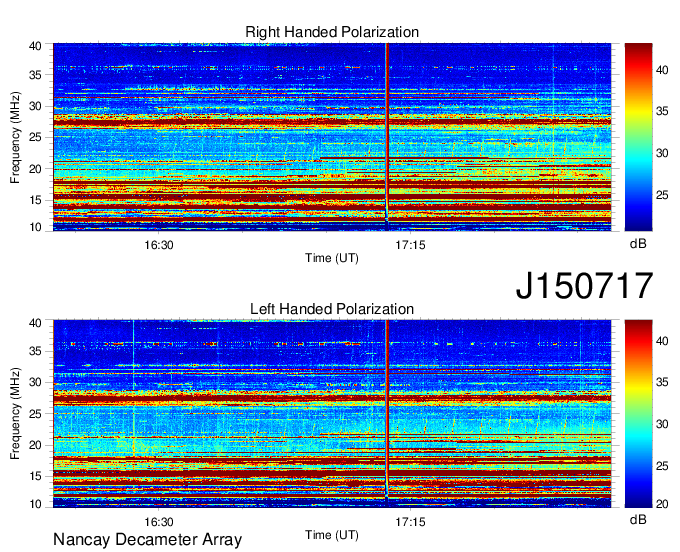The height and width of the screenshot is (552, 680).
Task: Click the dB label under Right Handed color bar
Action: coord(638,244)
